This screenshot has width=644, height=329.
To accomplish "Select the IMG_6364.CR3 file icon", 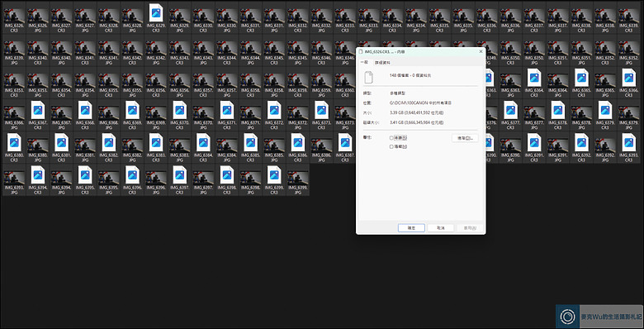I will [534, 78].
